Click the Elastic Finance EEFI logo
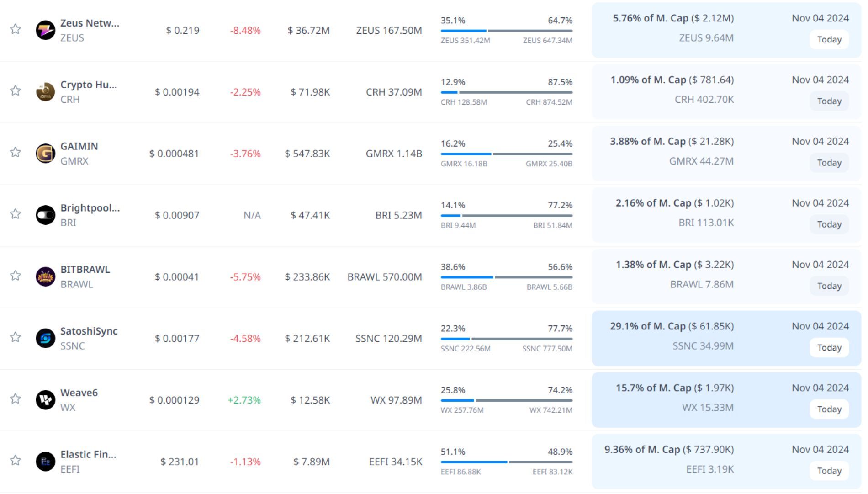The image size is (868, 494). (45, 462)
